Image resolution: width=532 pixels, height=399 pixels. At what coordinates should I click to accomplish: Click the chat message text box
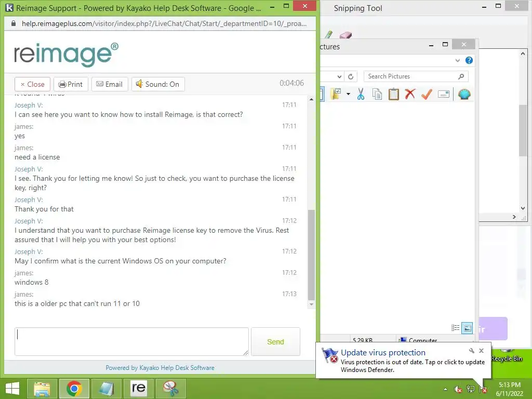pos(131,342)
